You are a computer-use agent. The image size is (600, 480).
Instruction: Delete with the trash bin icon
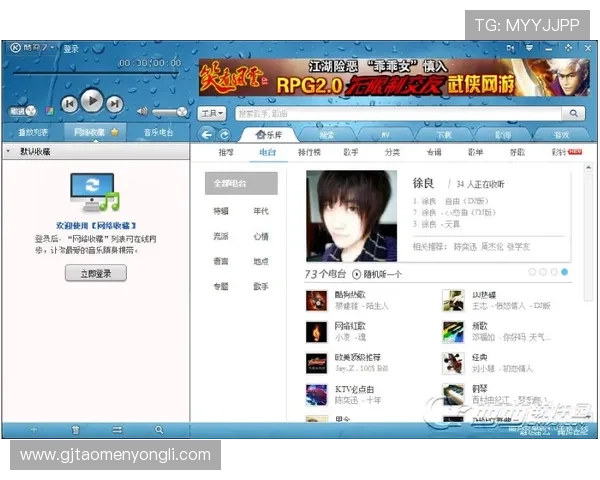point(75,430)
